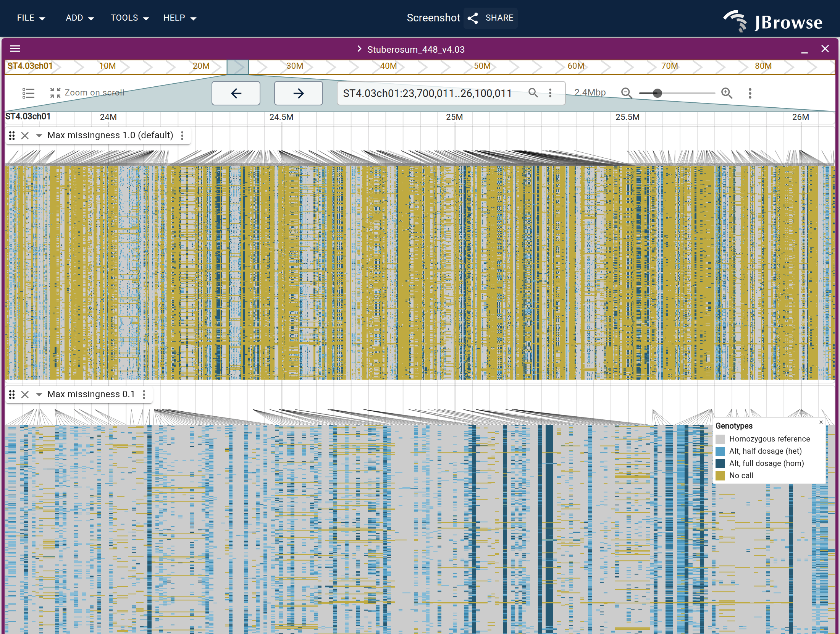Click the Max missingness 1.0 (default) label

coord(110,135)
